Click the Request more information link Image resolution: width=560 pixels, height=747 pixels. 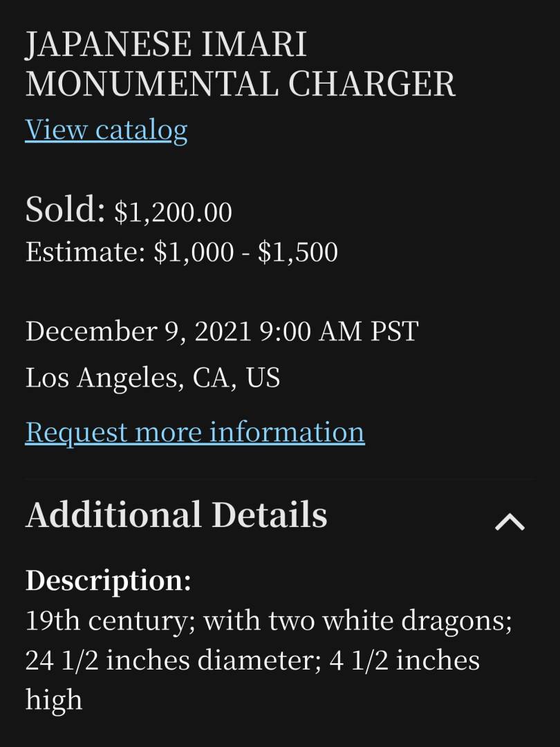click(194, 432)
